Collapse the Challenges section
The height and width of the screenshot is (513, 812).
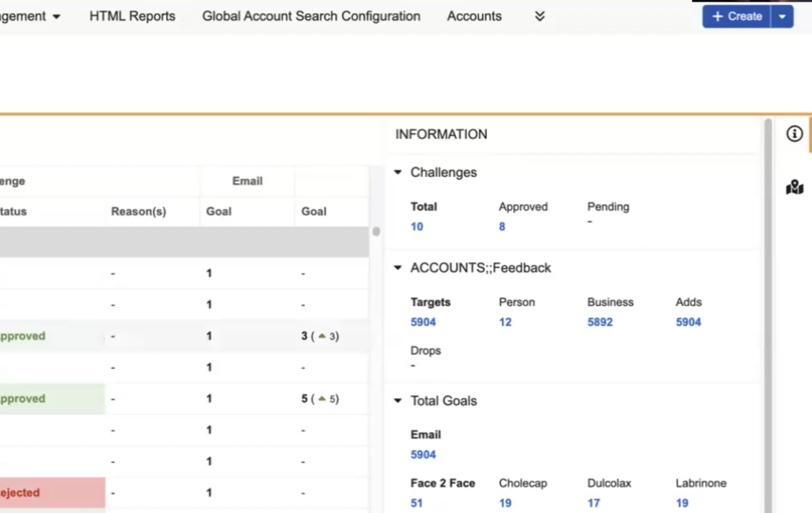pyautogui.click(x=398, y=173)
